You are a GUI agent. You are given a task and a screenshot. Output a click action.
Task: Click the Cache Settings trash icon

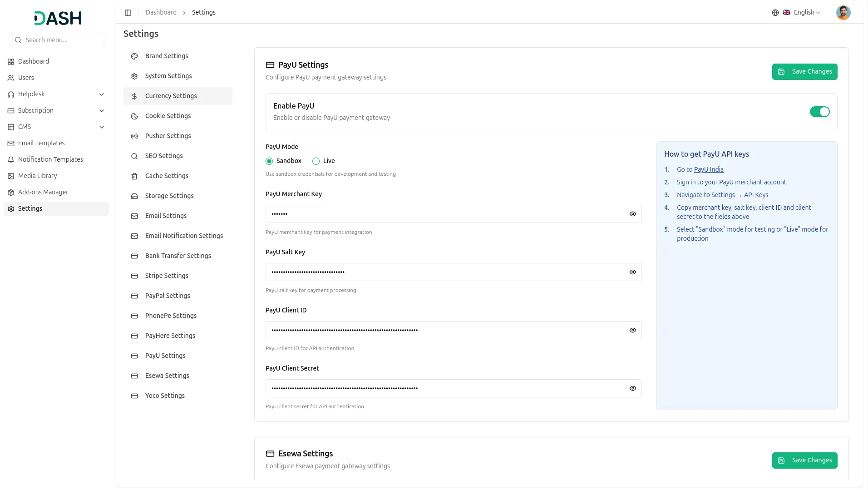point(134,176)
